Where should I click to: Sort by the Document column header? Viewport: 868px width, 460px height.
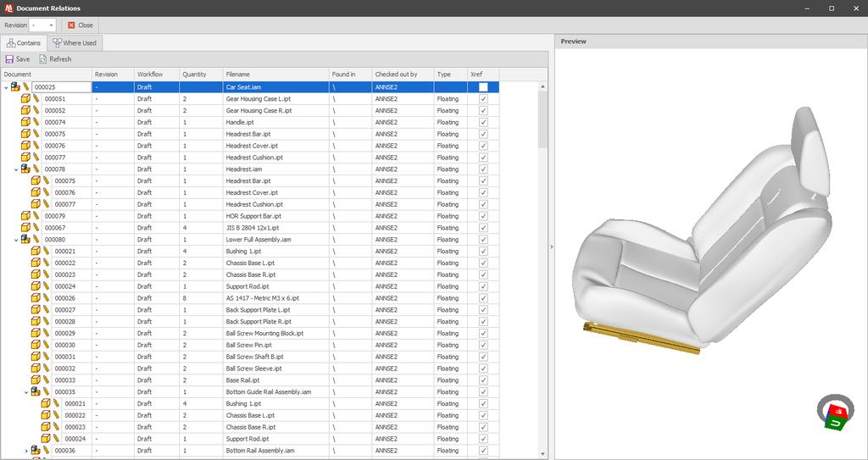(46, 75)
